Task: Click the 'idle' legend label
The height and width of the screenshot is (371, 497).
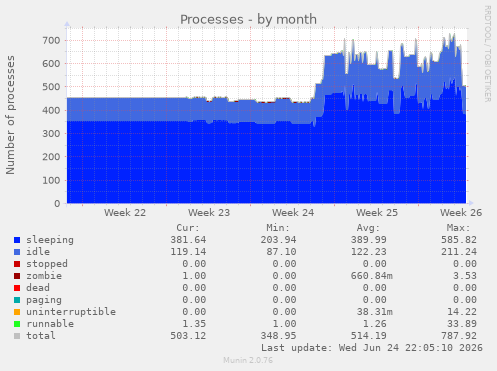Action: [x=38, y=252]
